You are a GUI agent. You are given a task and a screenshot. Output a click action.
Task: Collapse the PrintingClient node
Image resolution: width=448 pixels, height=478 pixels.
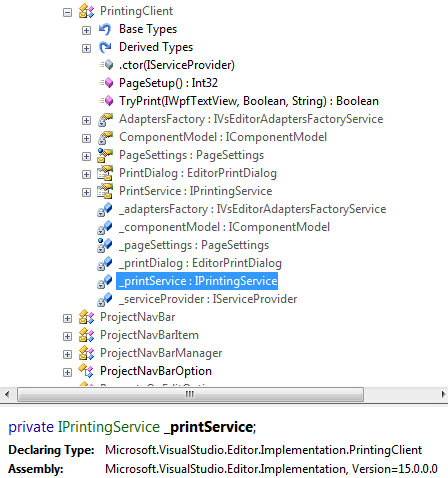click(67, 13)
